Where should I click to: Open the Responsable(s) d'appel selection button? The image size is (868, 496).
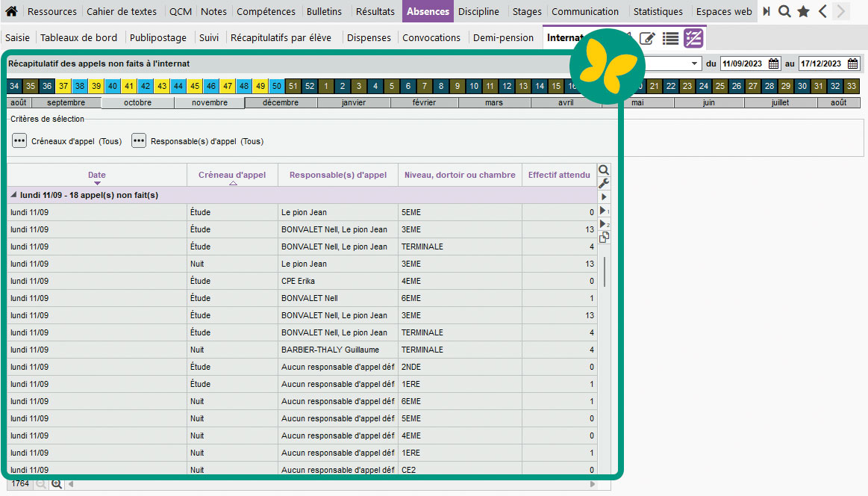139,141
